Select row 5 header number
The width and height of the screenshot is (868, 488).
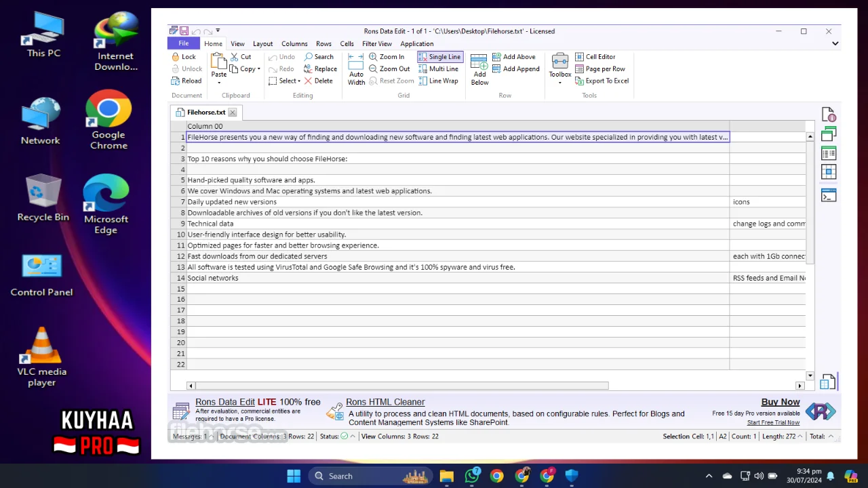(x=178, y=180)
